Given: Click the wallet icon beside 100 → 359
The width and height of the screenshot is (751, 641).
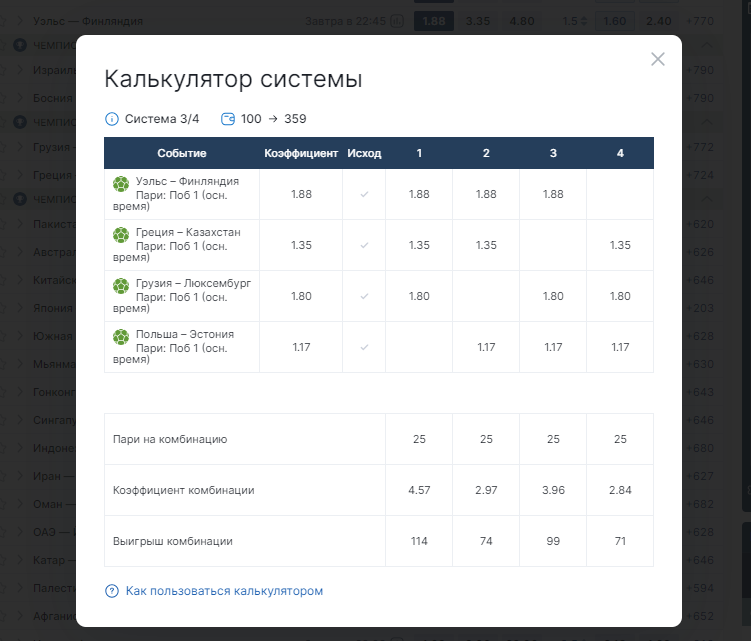Looking at the screenshot, I should (228, 119).
